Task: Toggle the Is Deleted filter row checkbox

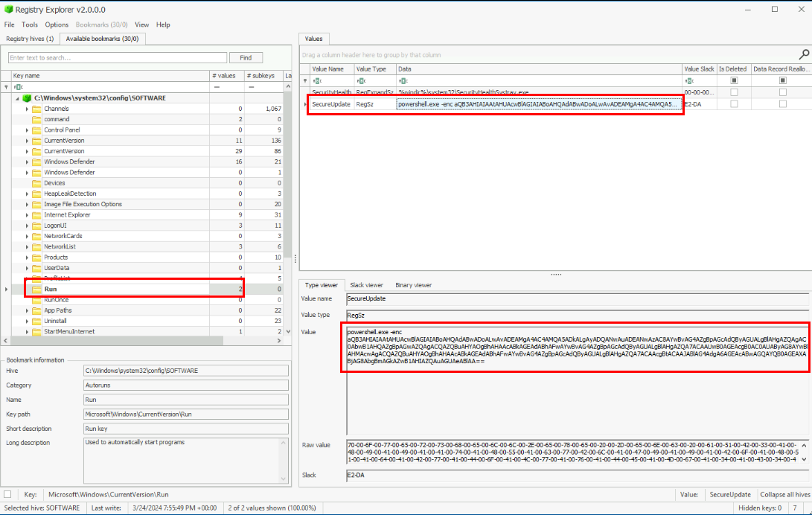Action: [x=735, y=80]
